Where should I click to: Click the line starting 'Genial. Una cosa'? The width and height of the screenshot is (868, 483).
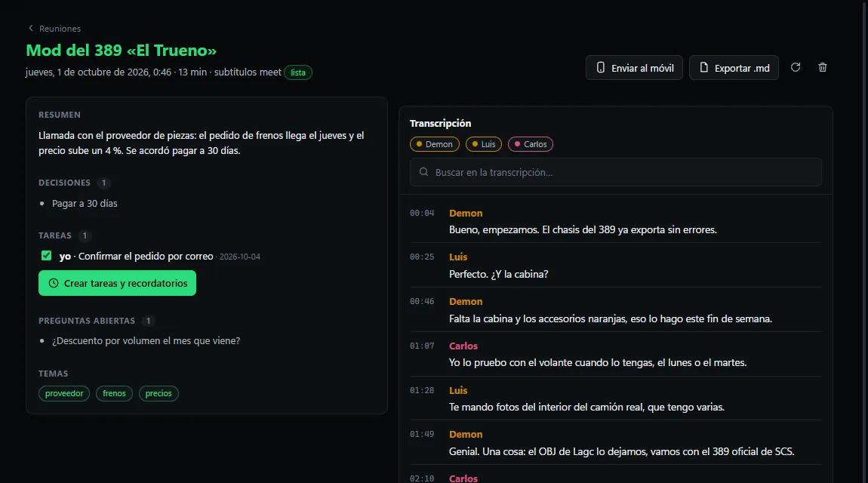click(622, 452)
